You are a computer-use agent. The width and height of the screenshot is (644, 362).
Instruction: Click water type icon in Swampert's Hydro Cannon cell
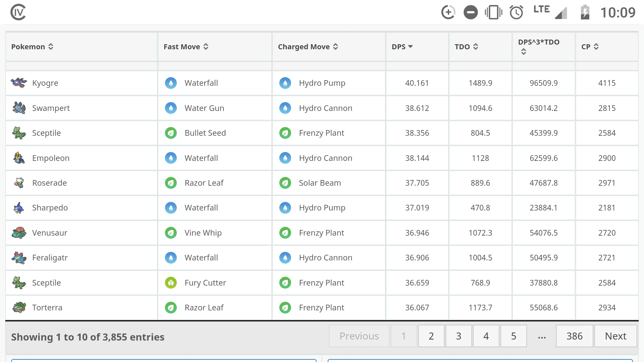click(285, 108)
